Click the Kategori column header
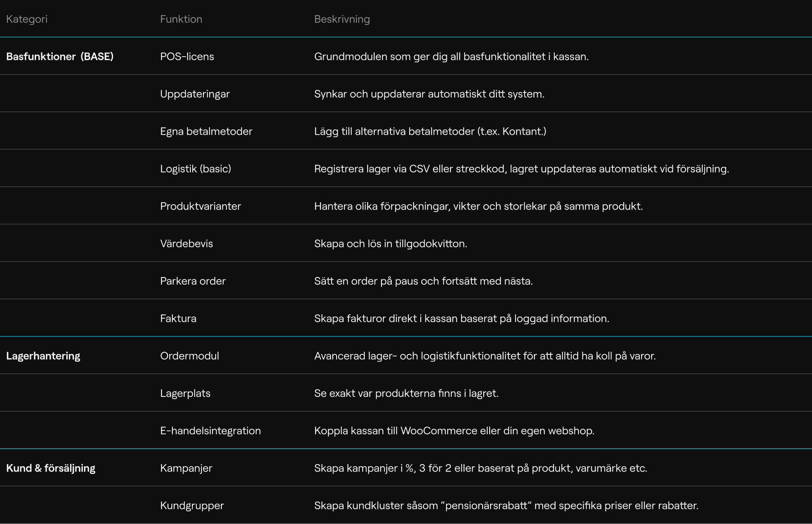 [27, 19]
